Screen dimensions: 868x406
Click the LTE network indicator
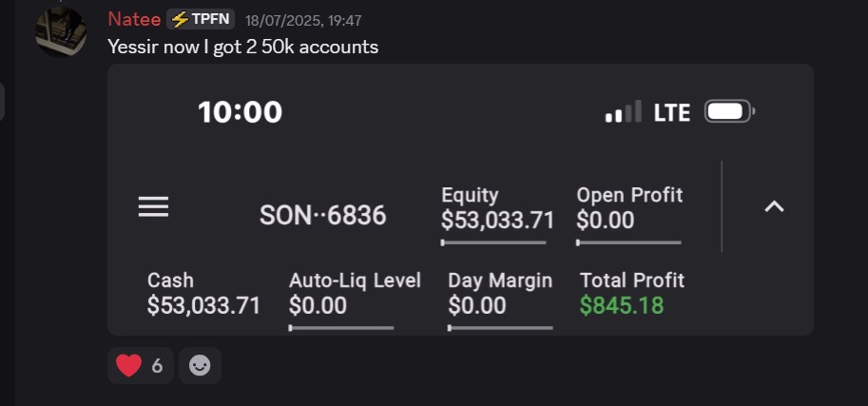tap(671, 112)
